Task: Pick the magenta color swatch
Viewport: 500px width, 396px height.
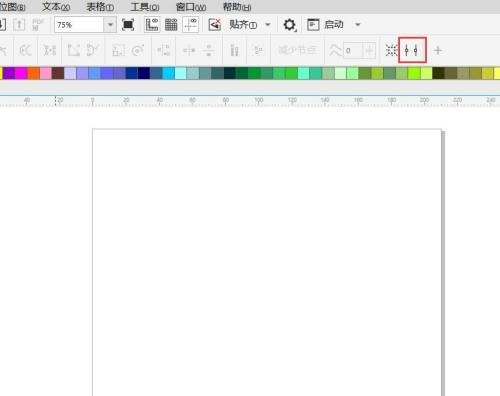Action: coord(21,73)
